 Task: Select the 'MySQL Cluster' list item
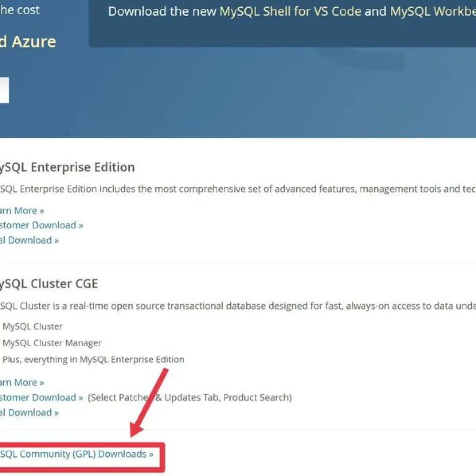pyautogui.click(x=33, y=326)
